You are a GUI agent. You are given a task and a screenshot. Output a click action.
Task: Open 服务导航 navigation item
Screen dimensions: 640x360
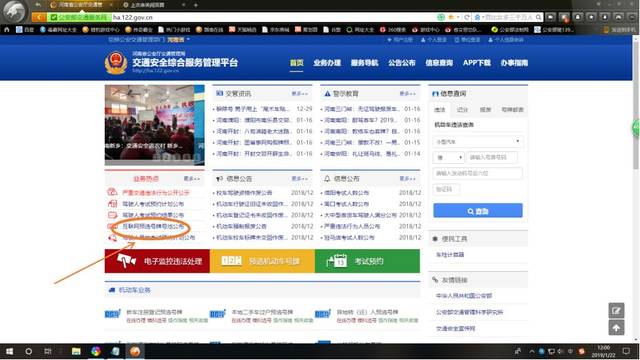(364, 63)
